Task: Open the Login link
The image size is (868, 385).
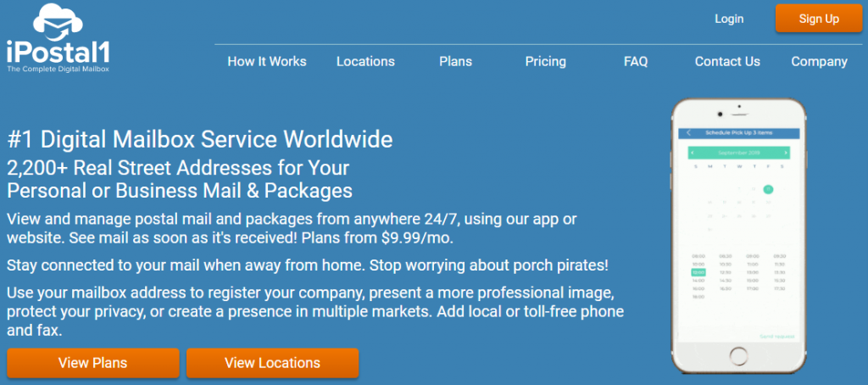Action: tap(728, 19)
